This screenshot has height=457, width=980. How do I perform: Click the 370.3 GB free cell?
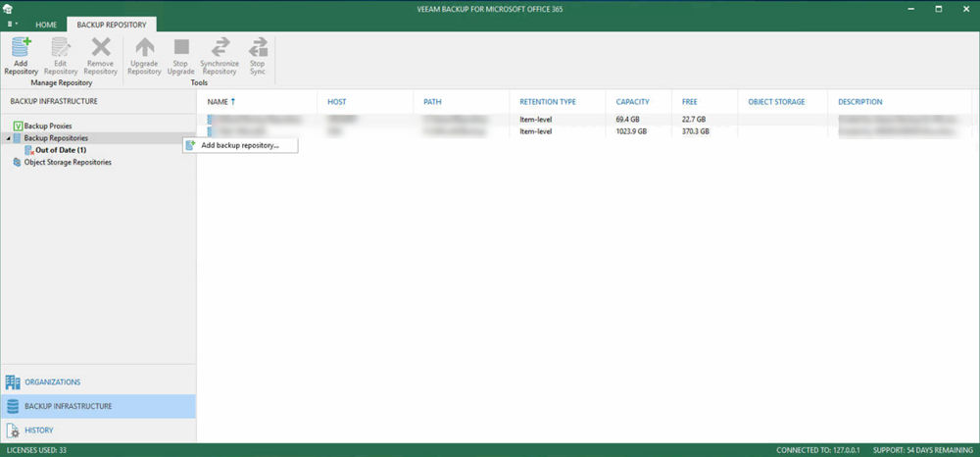[696, 131]
